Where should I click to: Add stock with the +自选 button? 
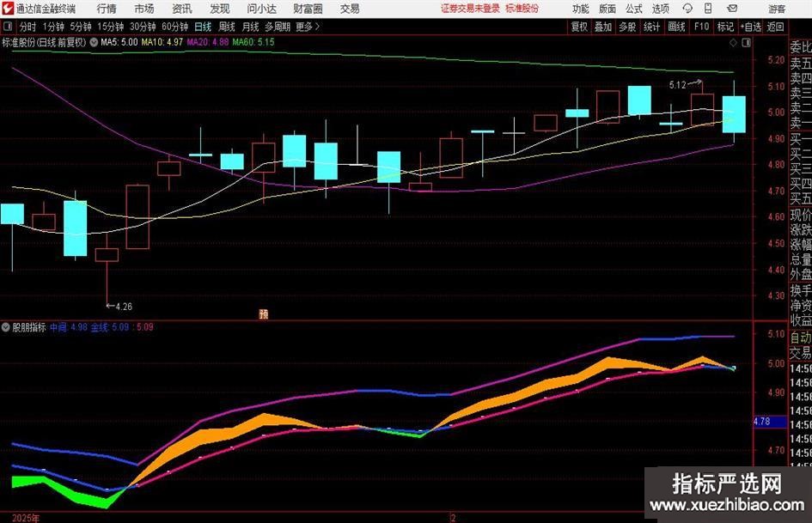[x=751, y=27]
